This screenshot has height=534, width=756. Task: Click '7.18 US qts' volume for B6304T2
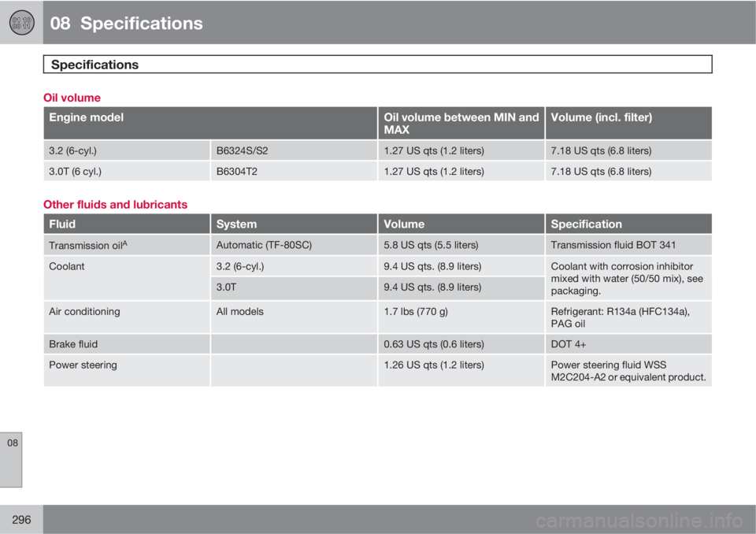click(x=628, y=171)
